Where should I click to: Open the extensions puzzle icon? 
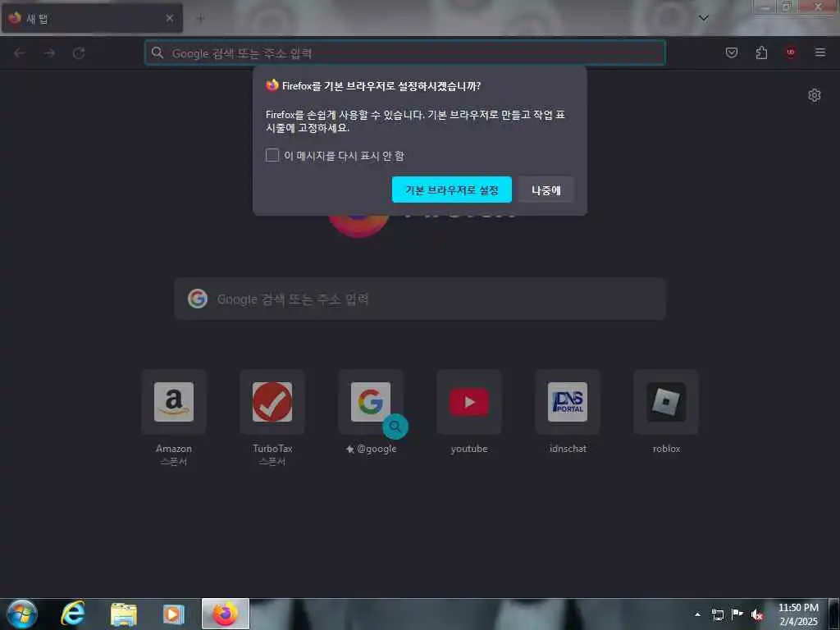coord(761,52)
